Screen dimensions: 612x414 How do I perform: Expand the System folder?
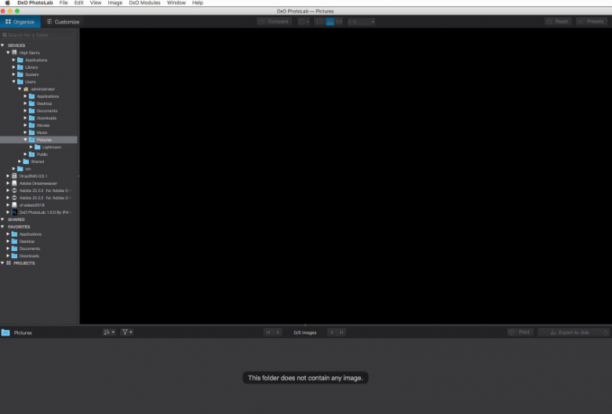click(x=14, y=75)
